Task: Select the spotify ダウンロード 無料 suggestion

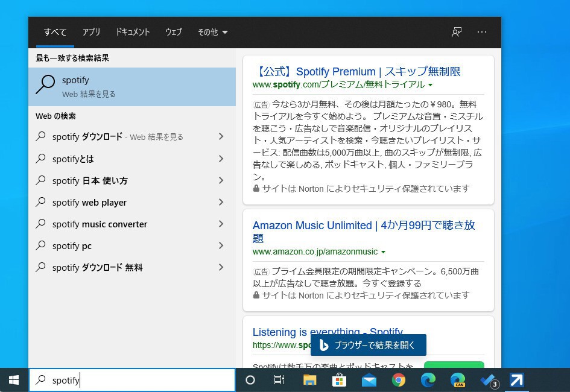Action: (132, 267)
